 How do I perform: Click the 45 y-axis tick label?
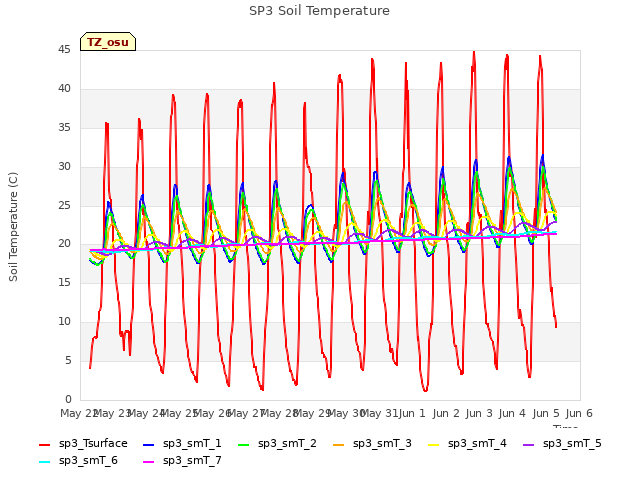pos(64,50)
